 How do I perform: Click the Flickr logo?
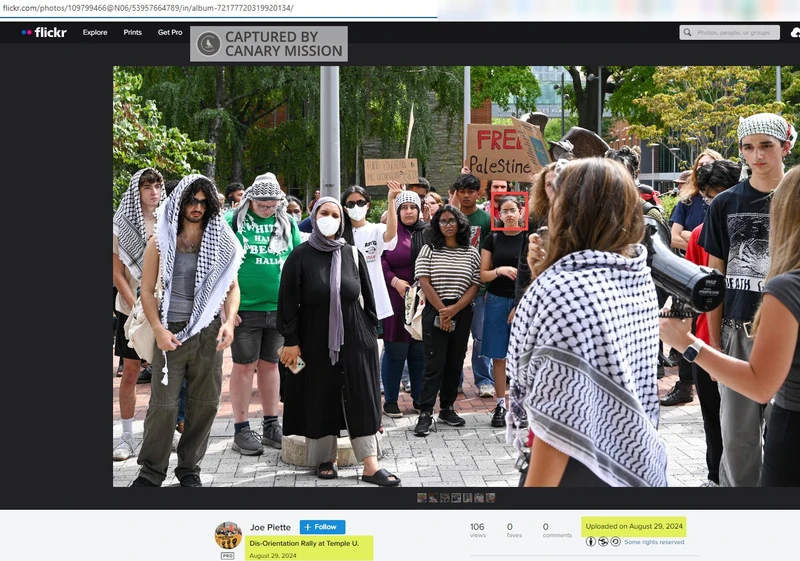click(44, 32)
